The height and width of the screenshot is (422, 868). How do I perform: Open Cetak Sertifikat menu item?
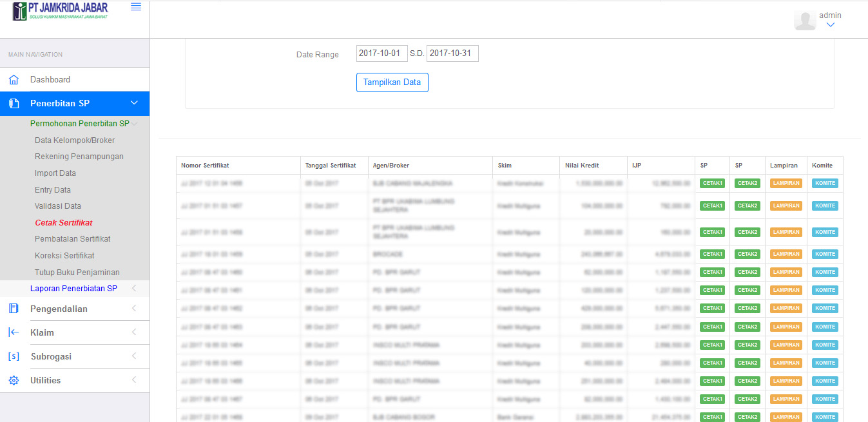click(64, 223)
